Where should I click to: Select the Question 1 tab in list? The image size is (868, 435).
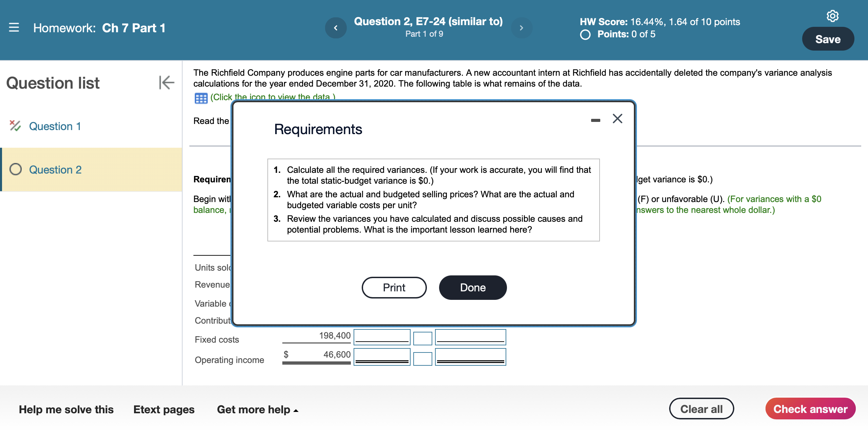tap(55, 125)
